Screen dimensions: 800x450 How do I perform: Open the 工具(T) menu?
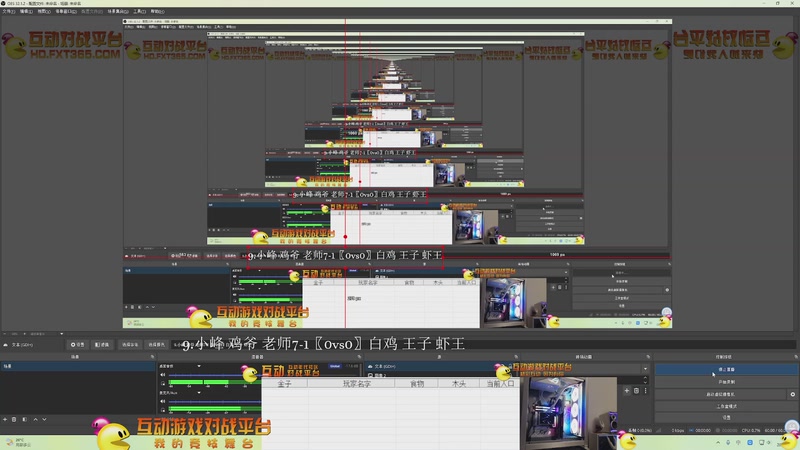(139, 11)
